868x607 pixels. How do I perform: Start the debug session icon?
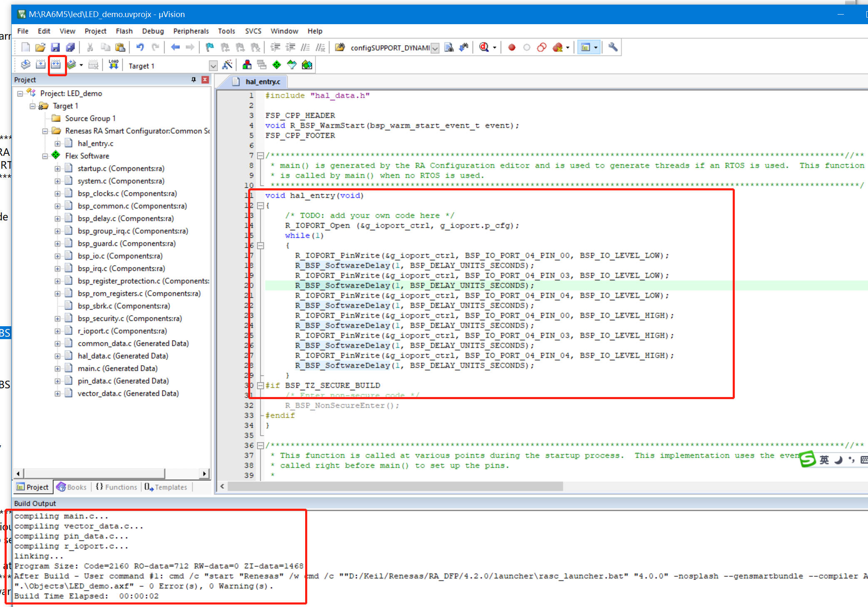click(x=484, y=47)
